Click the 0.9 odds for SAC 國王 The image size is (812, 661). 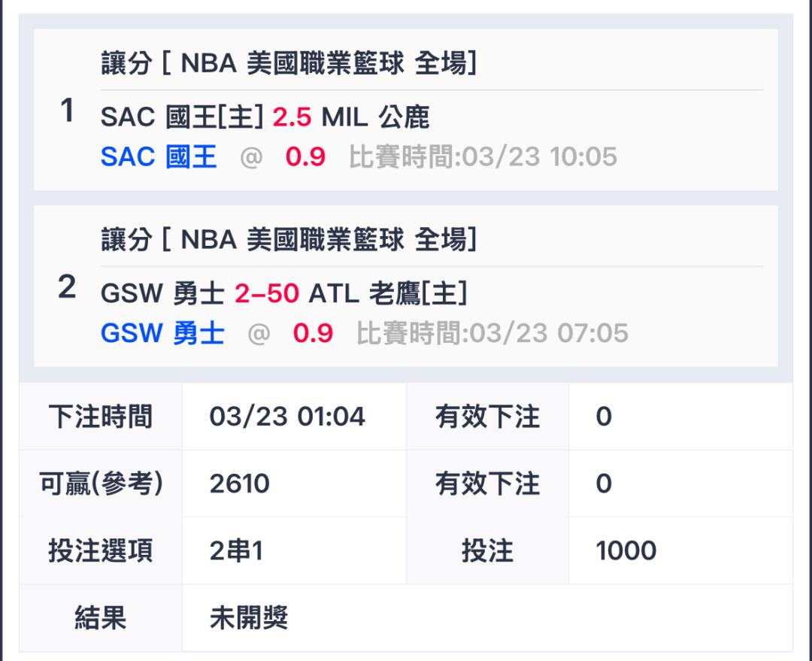[305, 156]
